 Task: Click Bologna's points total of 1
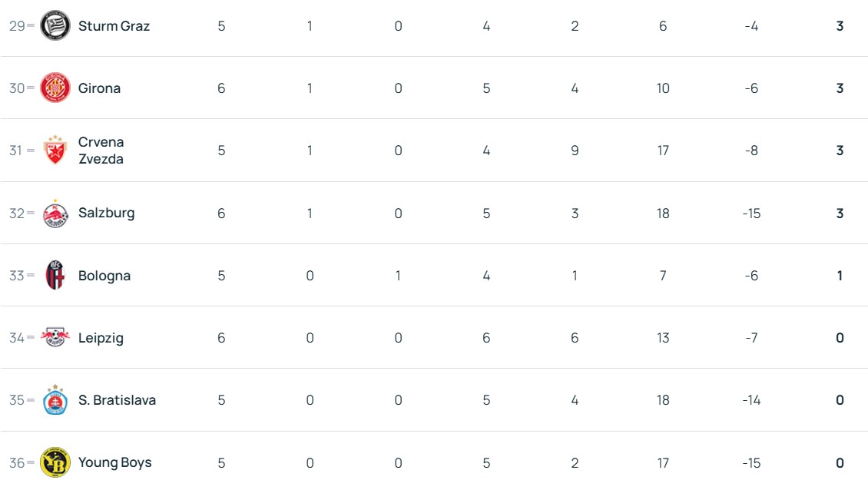pyautogui.click(x=840, y=276)
